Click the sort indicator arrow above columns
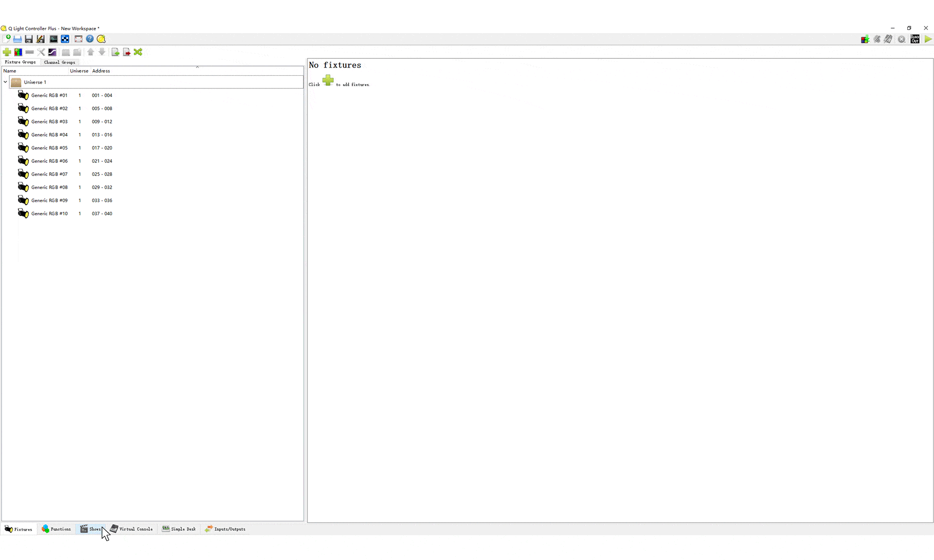Image resolution: width=934 pixels, height=560 pixels. 198,67
